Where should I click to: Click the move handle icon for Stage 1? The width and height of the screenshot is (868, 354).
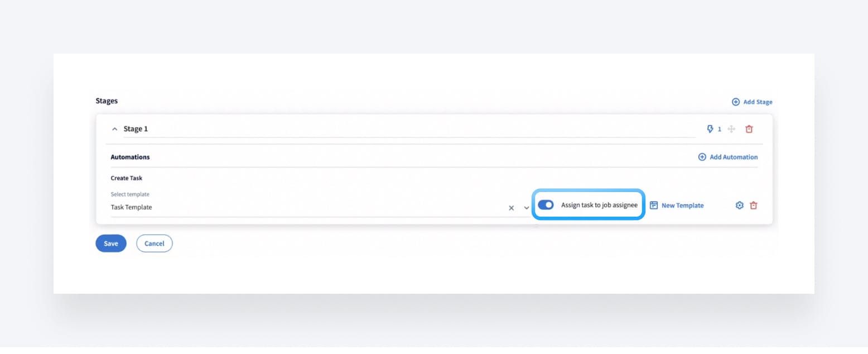(731, 129)
